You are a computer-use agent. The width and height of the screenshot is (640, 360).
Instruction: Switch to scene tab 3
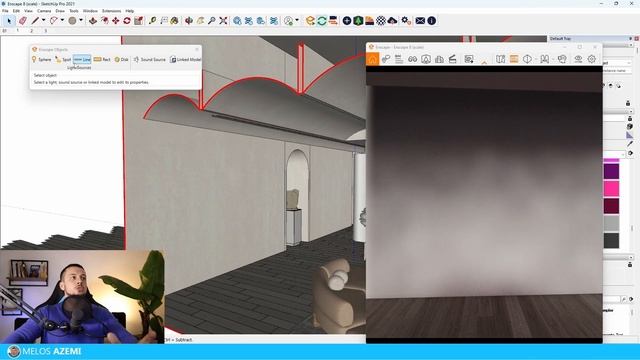point(45,31)
